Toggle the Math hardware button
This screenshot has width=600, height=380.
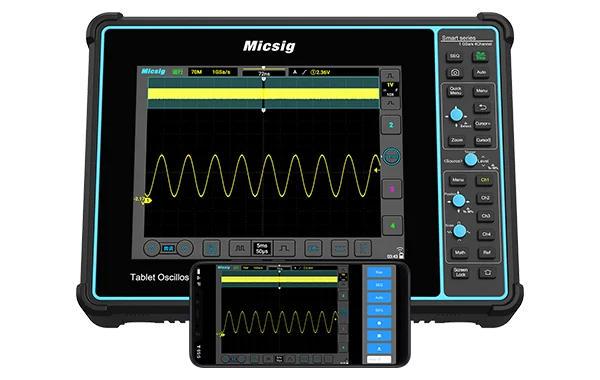coord(460,253)
